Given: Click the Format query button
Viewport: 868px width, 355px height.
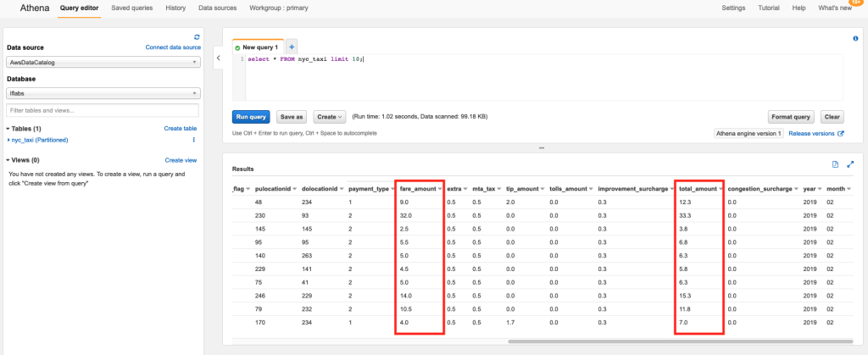Looking at the screenshot, I should point(792,117).
